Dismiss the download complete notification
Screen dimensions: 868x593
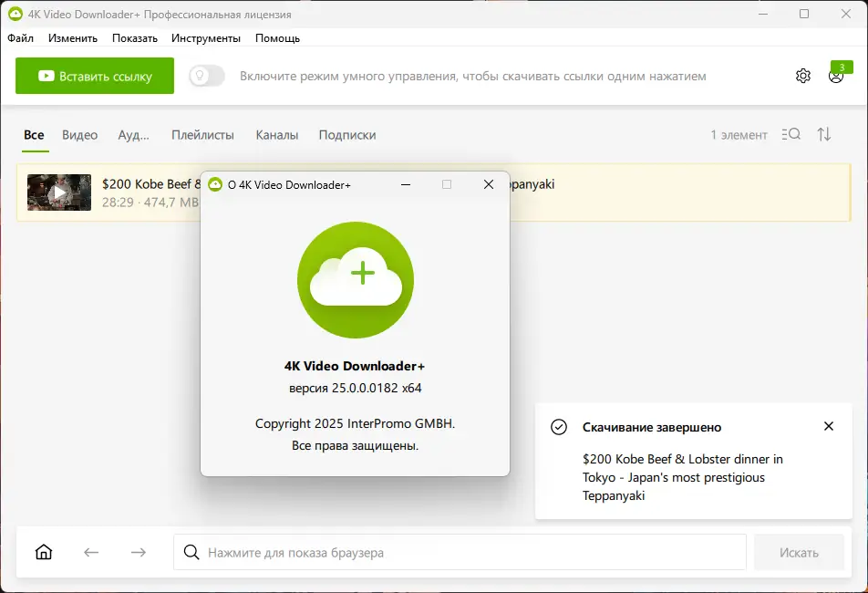coord(828,426)
